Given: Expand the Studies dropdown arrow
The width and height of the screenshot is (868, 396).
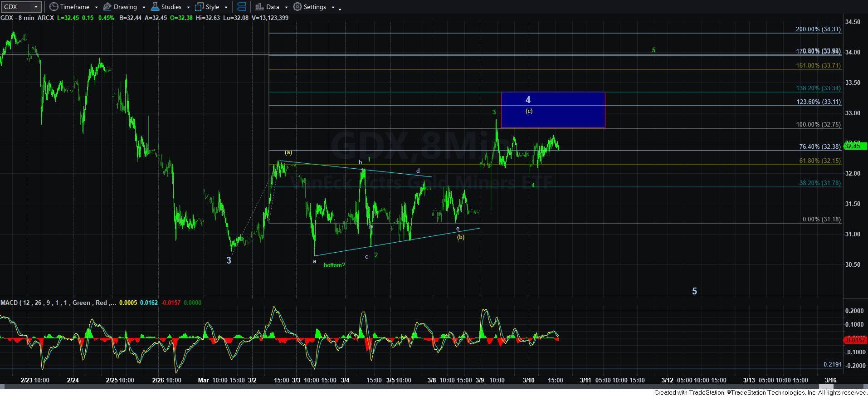Looking at the screenshot, I should [x=188, y=7].
